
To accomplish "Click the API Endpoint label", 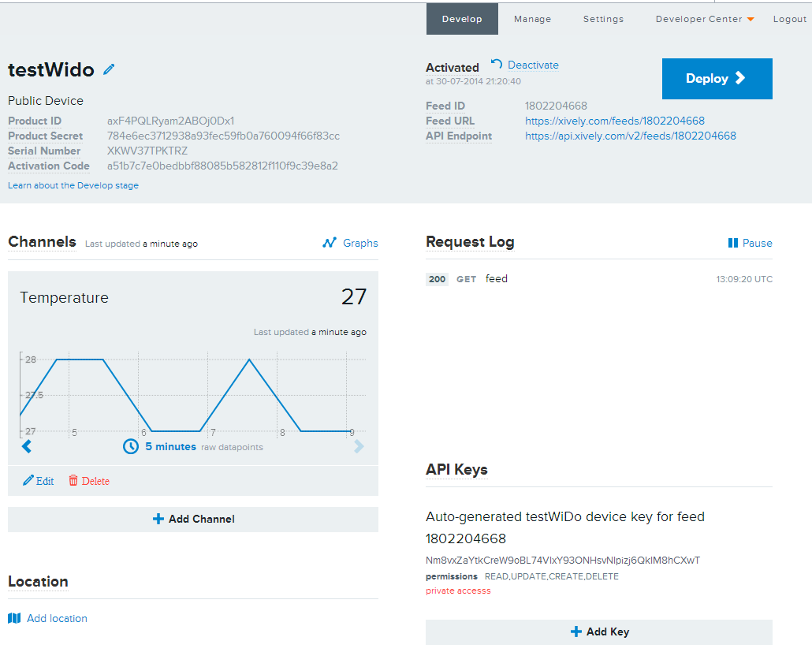I will coord(459,136).
